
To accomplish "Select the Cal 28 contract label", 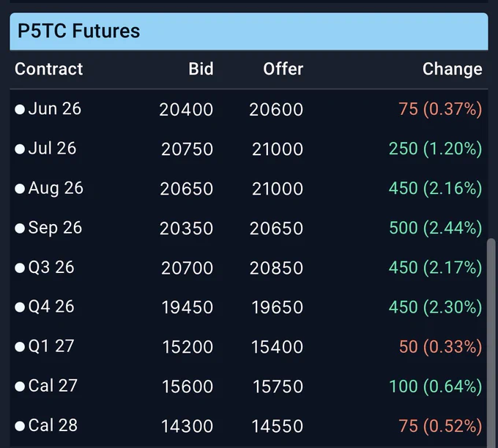I will click(x=53, y=425).
